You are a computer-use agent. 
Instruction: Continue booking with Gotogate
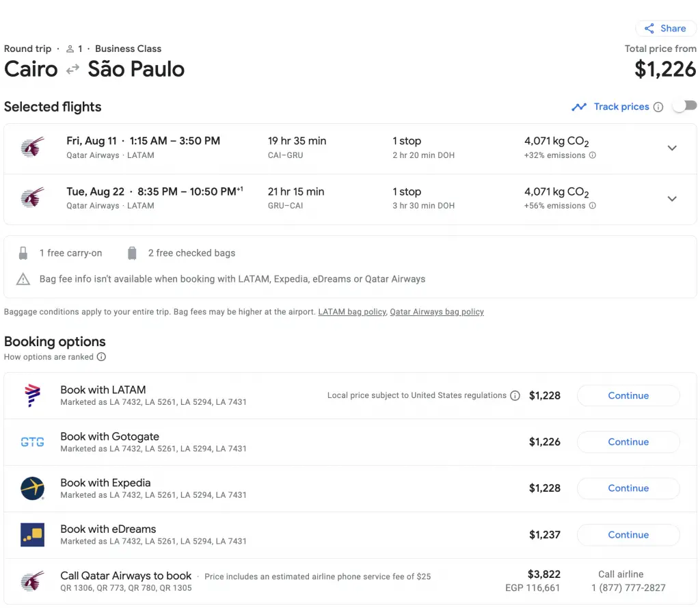[628, 442]
